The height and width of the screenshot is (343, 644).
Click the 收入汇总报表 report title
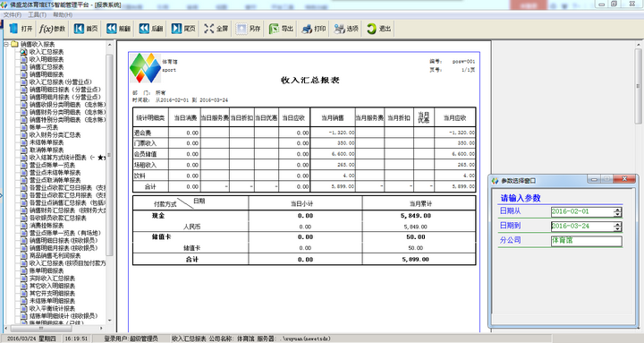tap(310, 81)
